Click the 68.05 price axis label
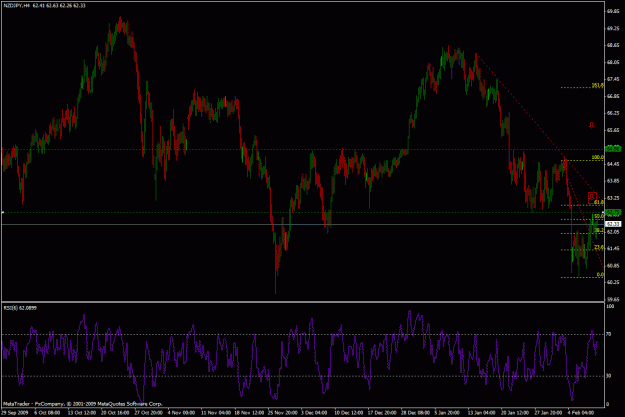The height and width of the screenshot is (417, 625). point(613,62)
